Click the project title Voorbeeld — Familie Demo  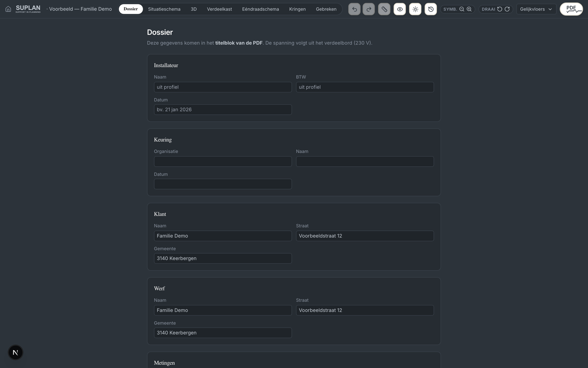click(81, 9)
